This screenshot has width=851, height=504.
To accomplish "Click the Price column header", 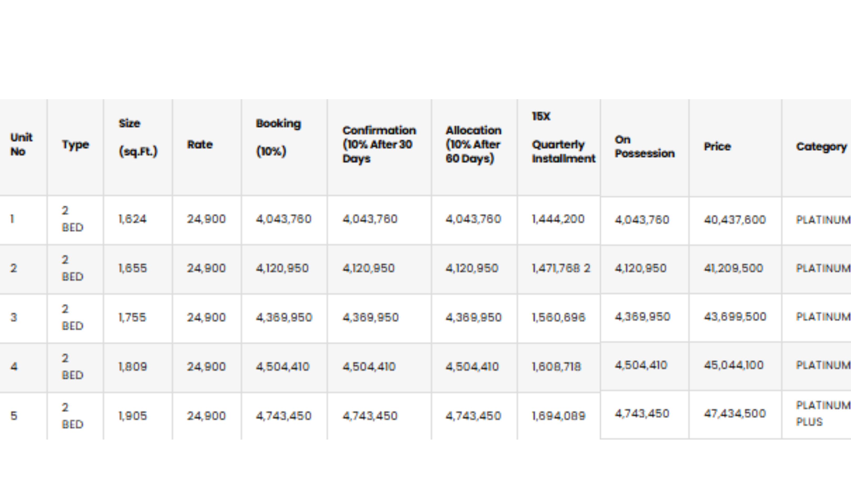I will pos(717,146).
